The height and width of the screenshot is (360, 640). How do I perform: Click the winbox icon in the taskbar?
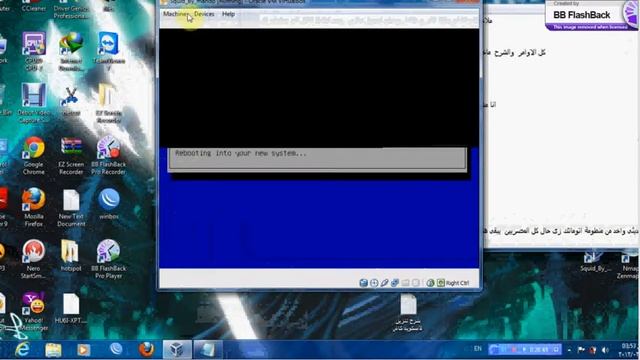116,350
